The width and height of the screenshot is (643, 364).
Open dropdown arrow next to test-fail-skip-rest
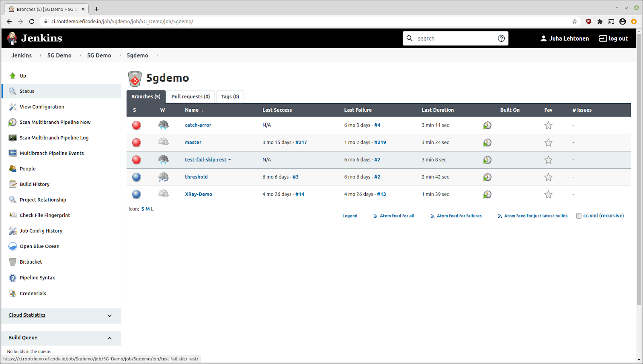click(x=229, y=160)
